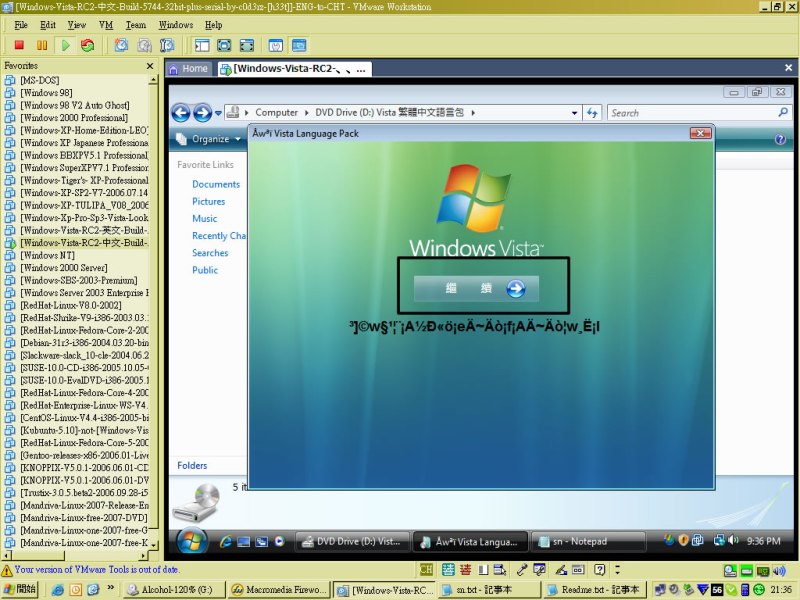
Task: Switch to sn - Notepad on Vista taskbar
Action: (588, 542)
